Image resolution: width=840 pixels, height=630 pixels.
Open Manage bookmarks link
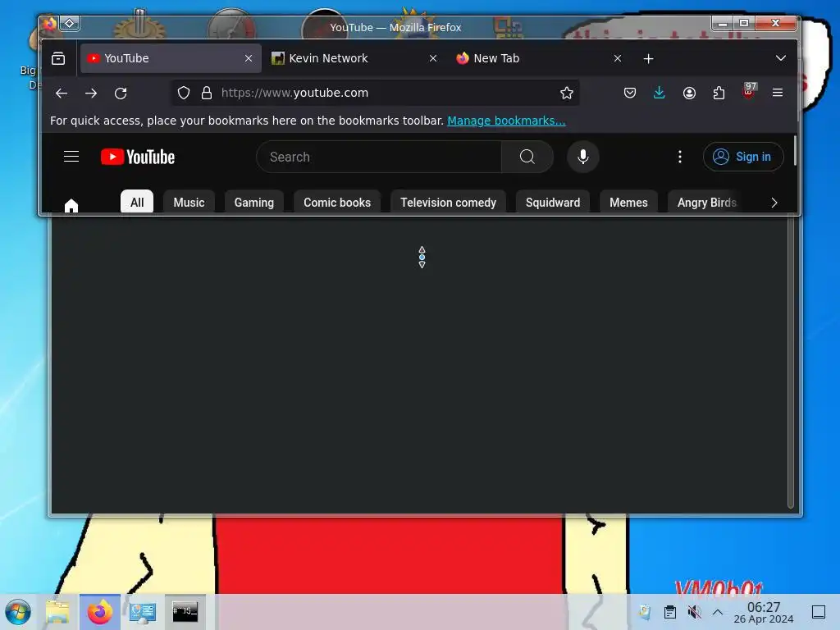click(506, 121)
